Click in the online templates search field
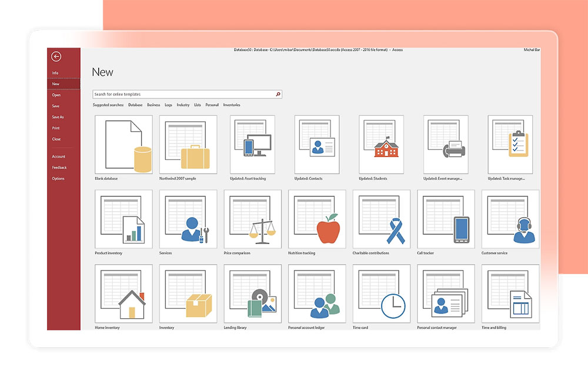This screenshot has height=377, width=588. [182, 94]
